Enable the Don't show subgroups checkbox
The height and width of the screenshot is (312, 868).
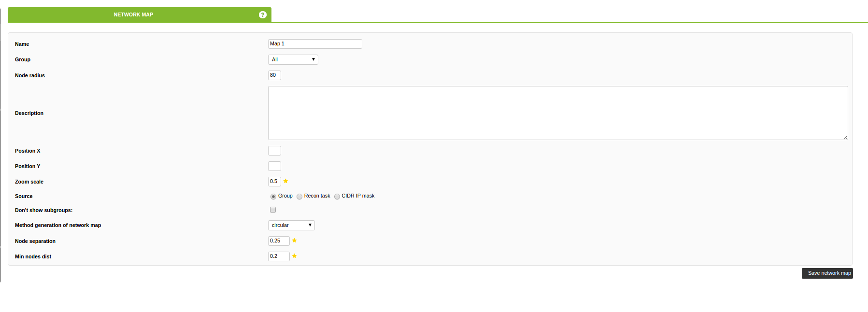tap(273, 210)
